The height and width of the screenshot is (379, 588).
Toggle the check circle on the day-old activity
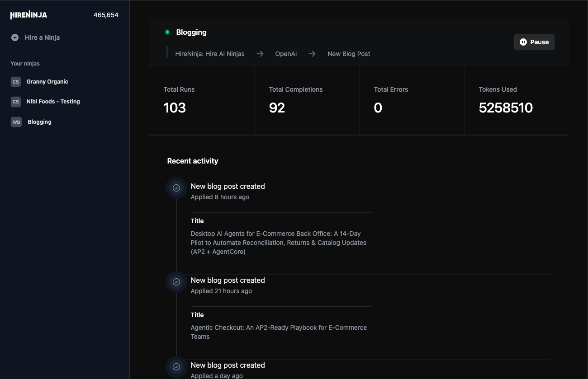(x=176, y=366)
